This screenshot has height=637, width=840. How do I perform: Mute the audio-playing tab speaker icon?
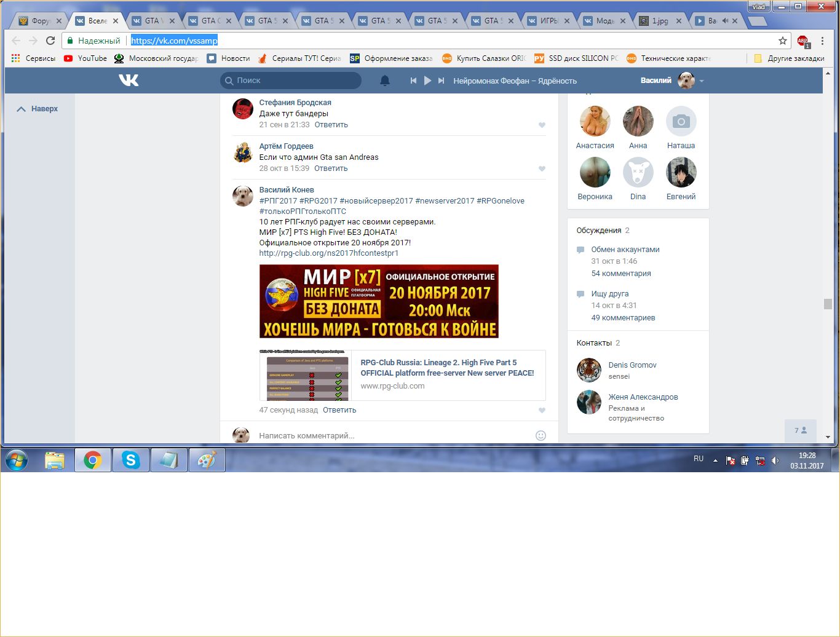(725, 21)
